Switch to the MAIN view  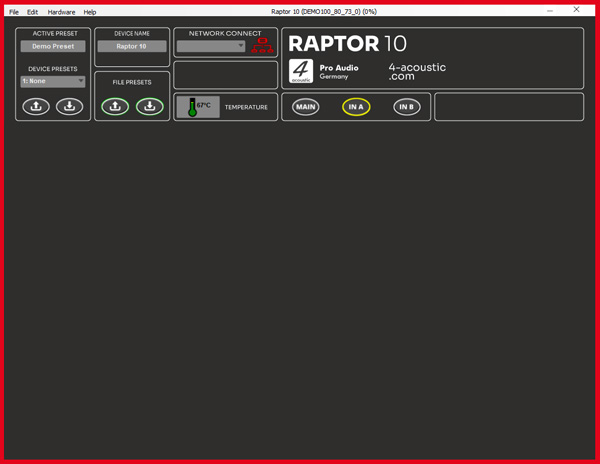(x=306, y=107)
